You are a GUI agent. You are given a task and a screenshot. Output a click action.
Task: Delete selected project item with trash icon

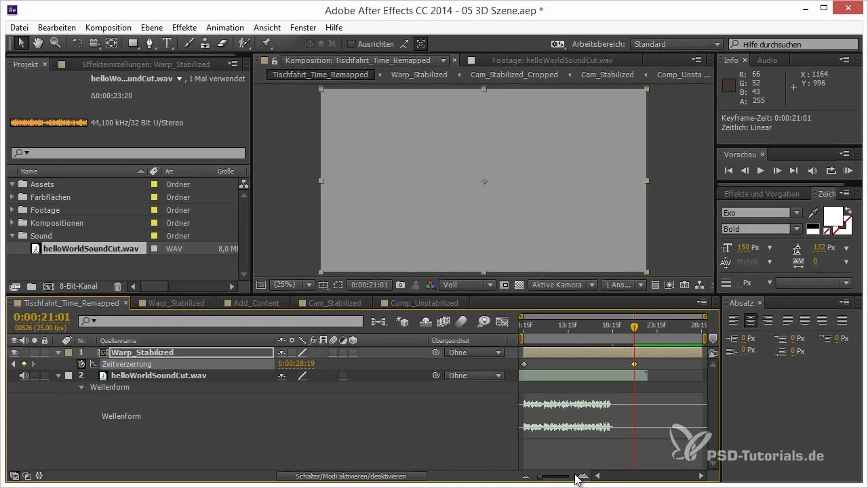pos(117,287)
